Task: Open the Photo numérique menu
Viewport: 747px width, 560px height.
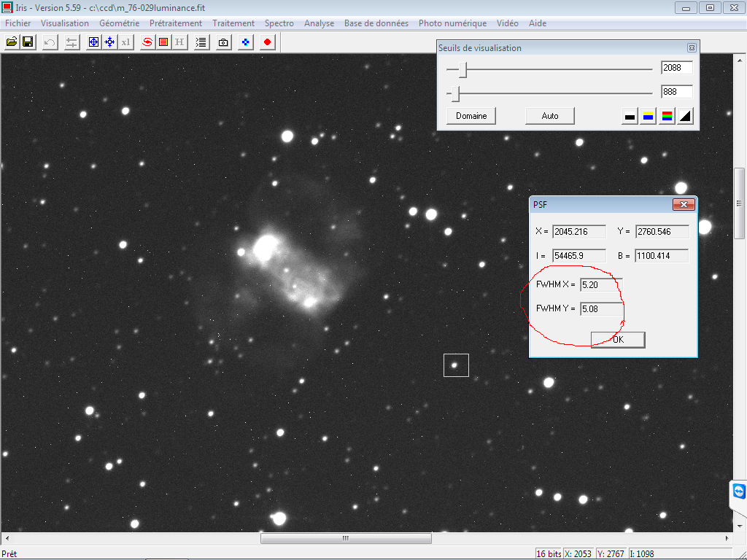Action: pyautogui.click(x=452, y=23)
